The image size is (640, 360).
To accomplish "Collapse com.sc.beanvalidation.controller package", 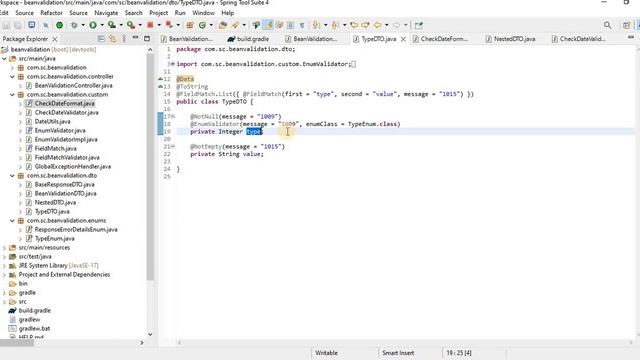I will coord(12,76).
